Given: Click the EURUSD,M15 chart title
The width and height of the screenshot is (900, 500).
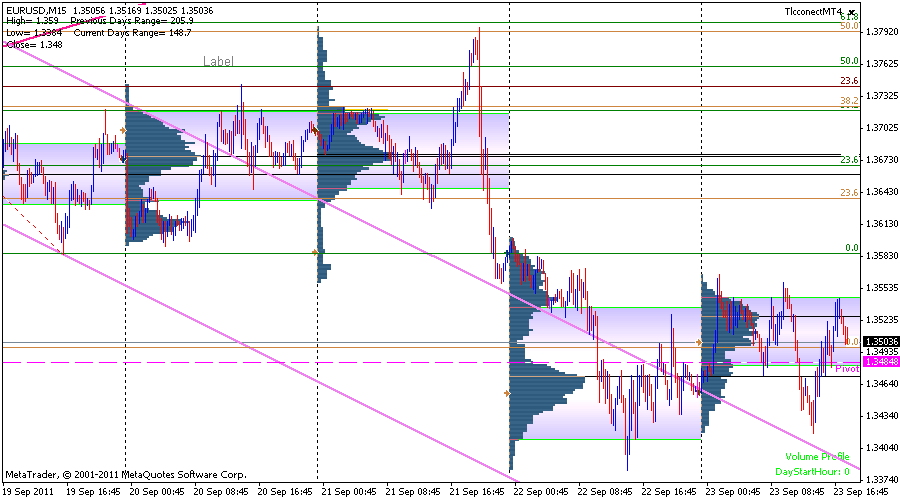Looking at the screenshot, I should coord(32,8).
